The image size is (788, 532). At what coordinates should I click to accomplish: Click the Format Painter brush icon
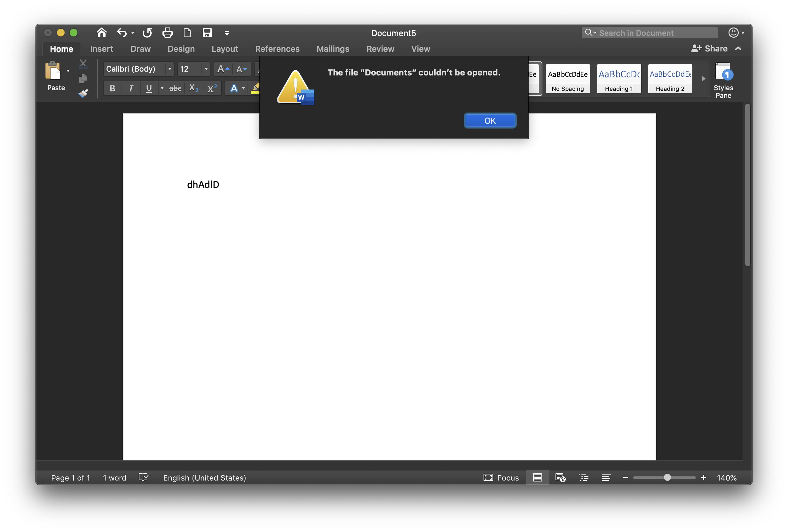click(83, 93)
